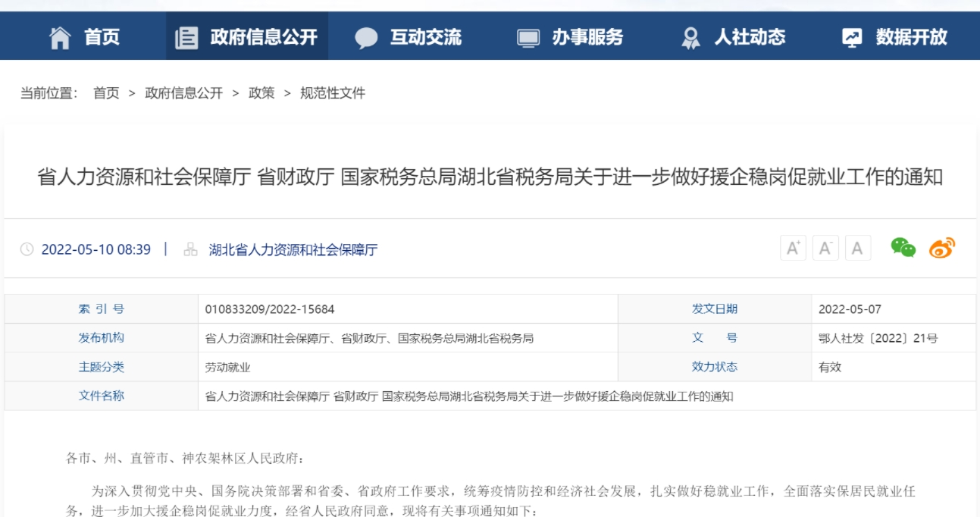This screenshot has width=980, height=517.
Task: Go to 政府信息公开 in the breadcrumb
Action: coord(184,93)
